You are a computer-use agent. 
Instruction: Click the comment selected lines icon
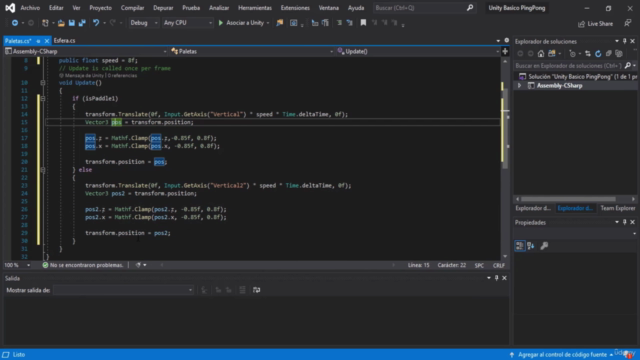pos(339,23)
